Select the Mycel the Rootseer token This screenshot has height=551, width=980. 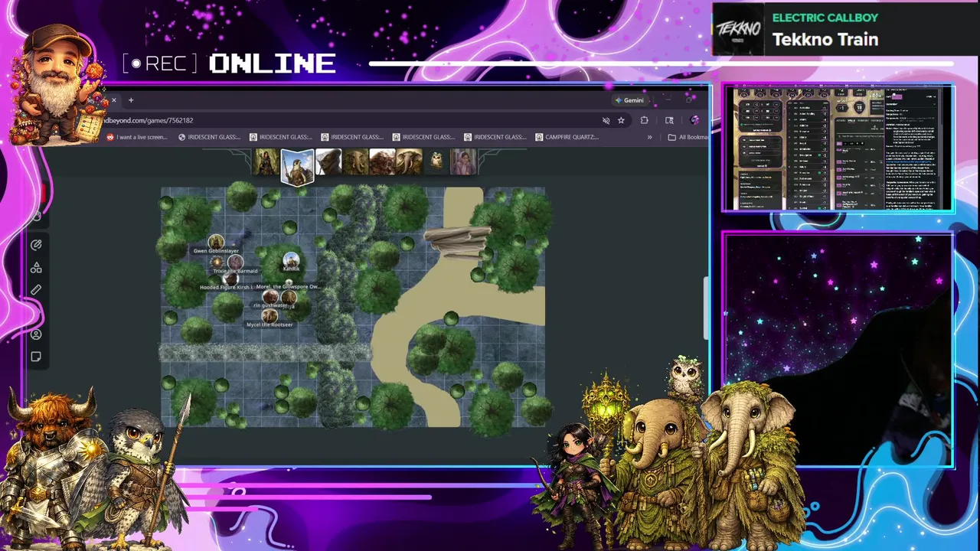point(269,315)
